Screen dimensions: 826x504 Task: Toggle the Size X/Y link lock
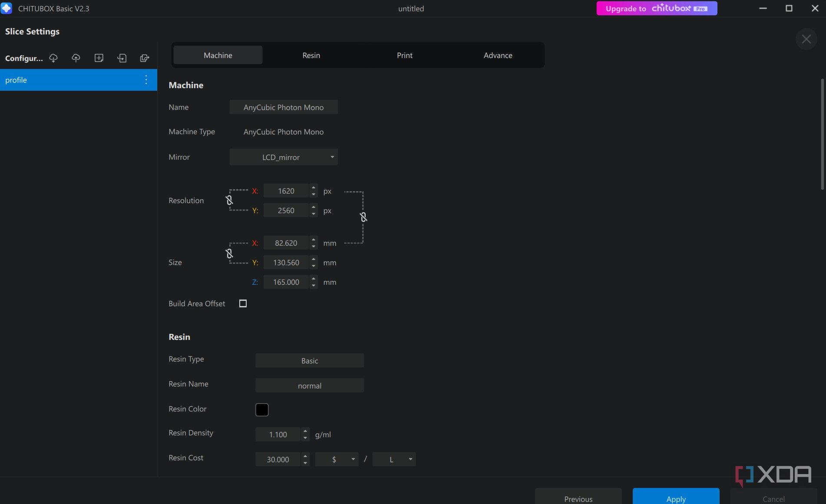[x=229, y=253]
